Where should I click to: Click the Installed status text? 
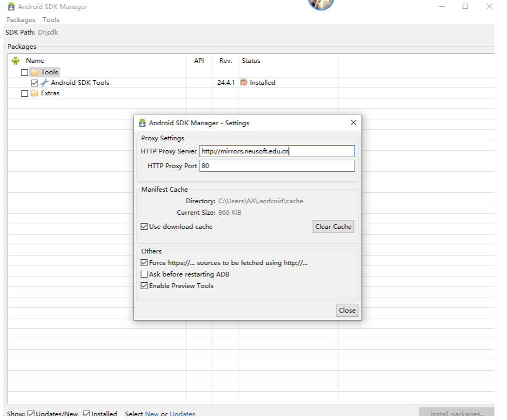262,83
